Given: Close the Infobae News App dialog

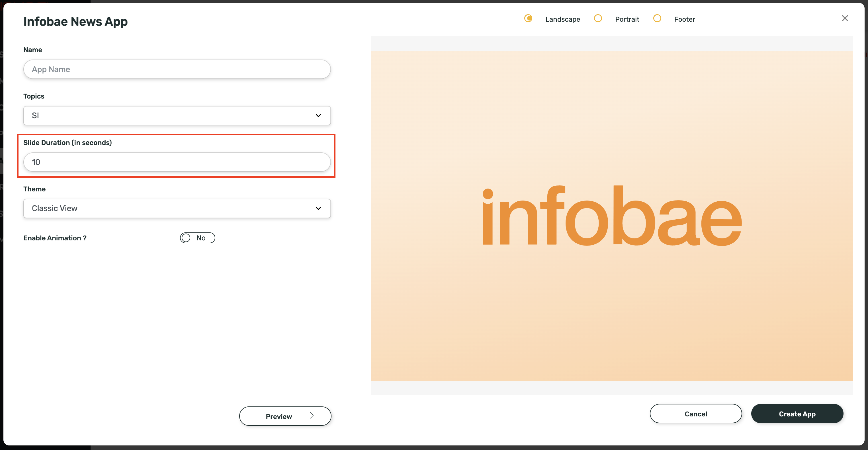Looking at the screenshot, I should (x=845, y=18).
